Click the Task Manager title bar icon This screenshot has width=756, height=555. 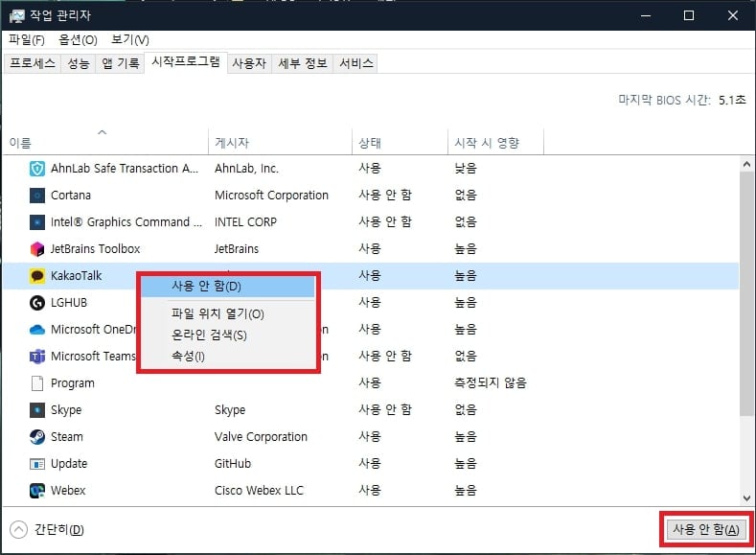click(16, 16)
